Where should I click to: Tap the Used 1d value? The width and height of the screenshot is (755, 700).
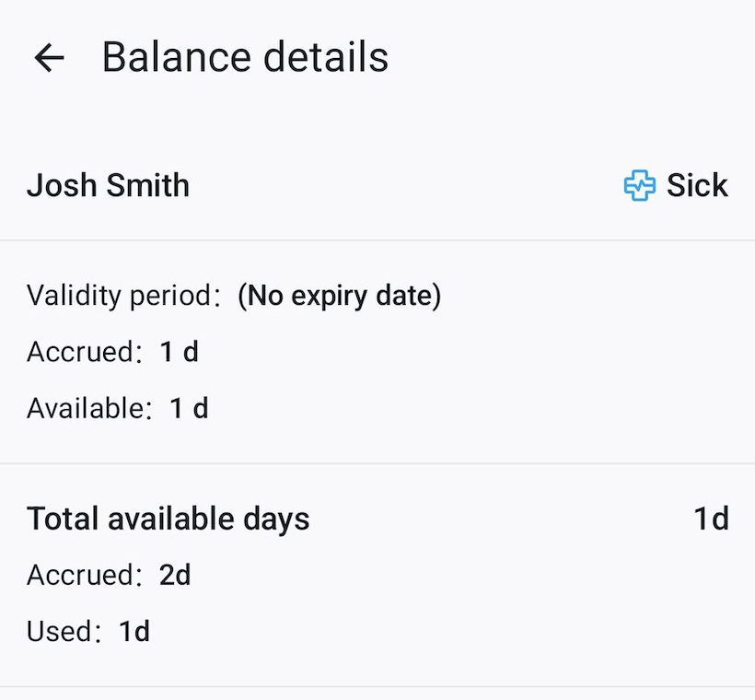click(x=134, y=632)
